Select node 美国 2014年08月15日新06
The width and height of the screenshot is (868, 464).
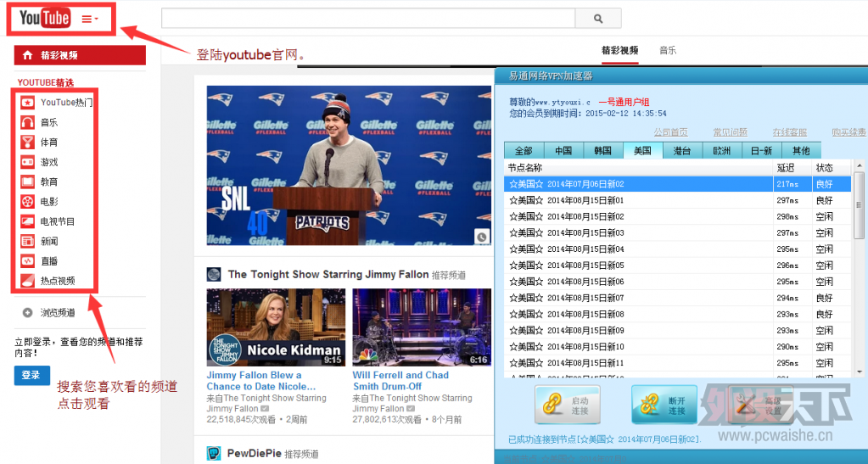678,282
